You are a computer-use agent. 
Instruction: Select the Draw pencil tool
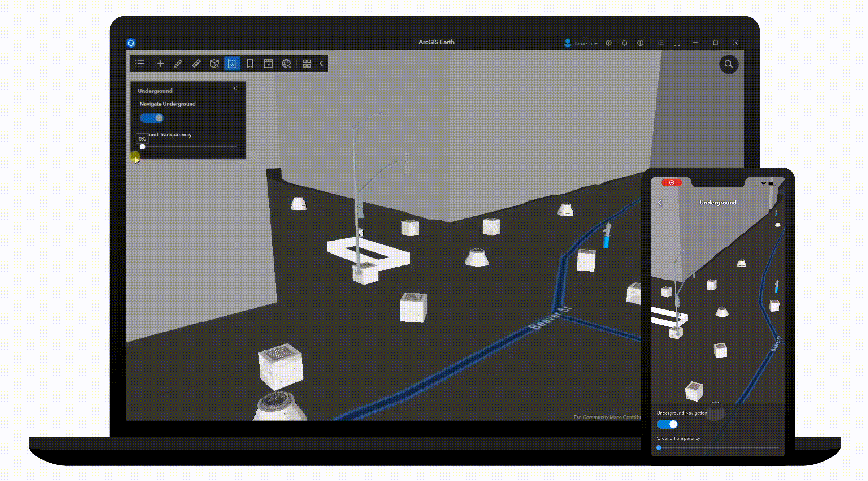178,64
